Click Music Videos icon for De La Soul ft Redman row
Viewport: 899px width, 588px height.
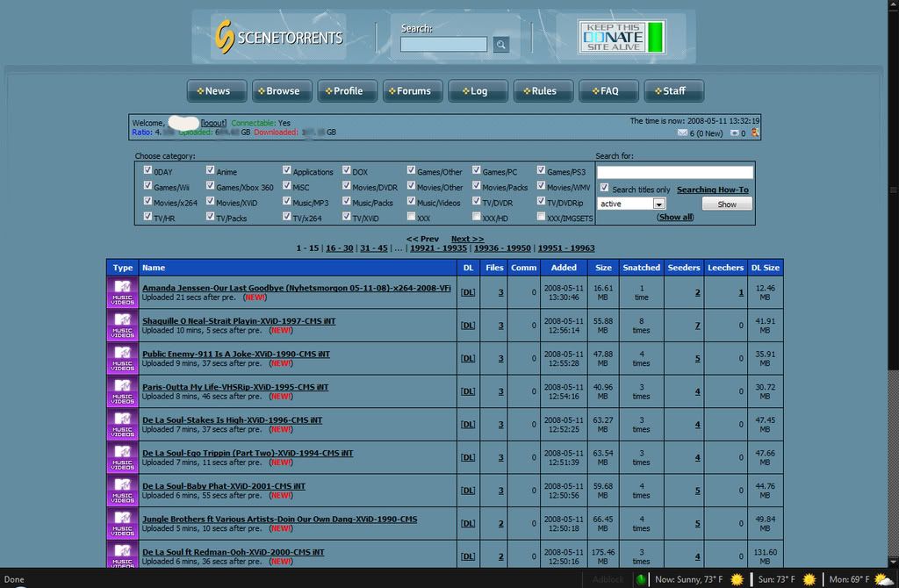click(122, 554)
